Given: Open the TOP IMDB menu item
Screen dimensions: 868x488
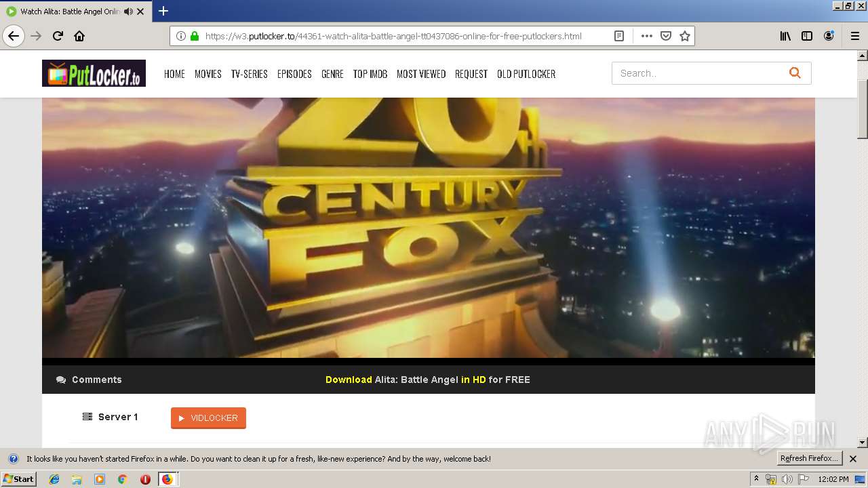Looking at the screenshot, I should tap(370, 74).
